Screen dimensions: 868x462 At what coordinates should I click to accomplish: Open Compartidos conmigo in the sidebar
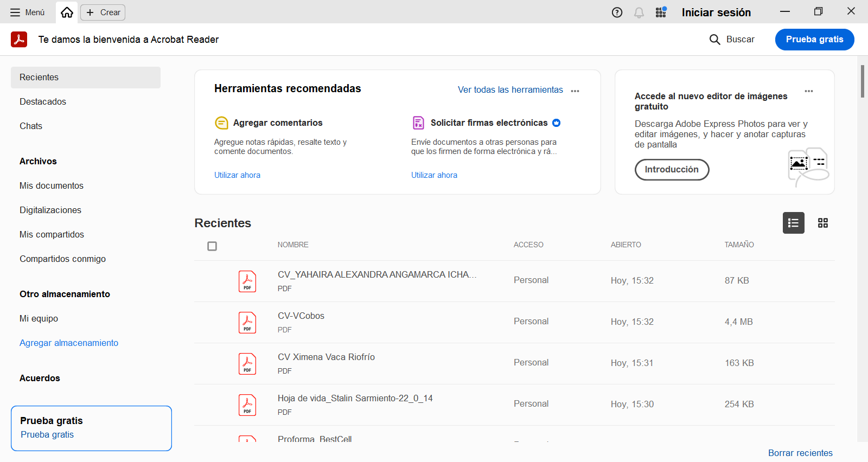click(62, 259)
